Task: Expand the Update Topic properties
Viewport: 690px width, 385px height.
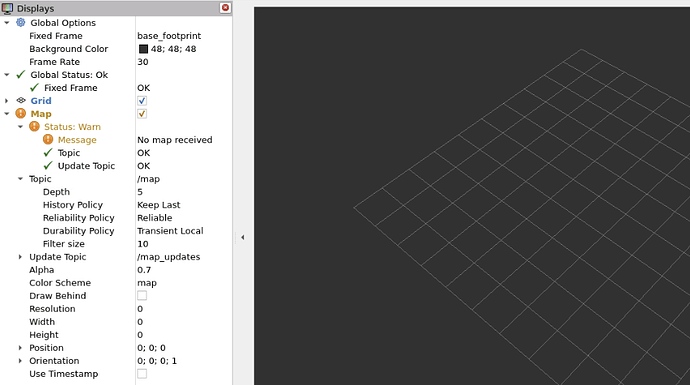Action: (20, 257)
